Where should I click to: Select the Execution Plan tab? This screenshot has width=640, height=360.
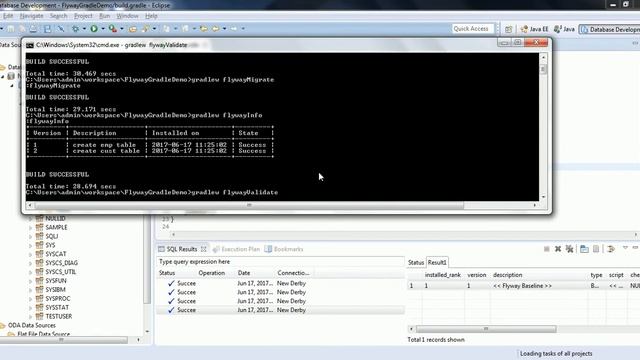236,249
